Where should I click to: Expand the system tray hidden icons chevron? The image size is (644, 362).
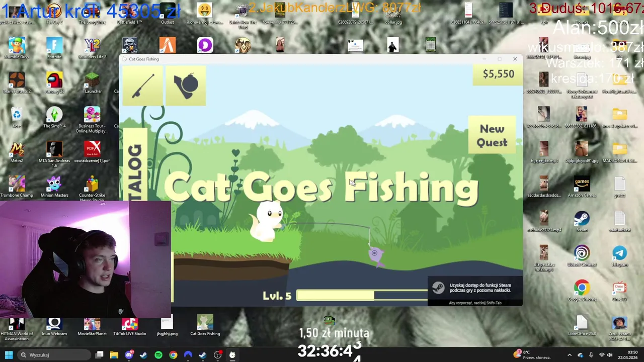(x=570, y=355)
